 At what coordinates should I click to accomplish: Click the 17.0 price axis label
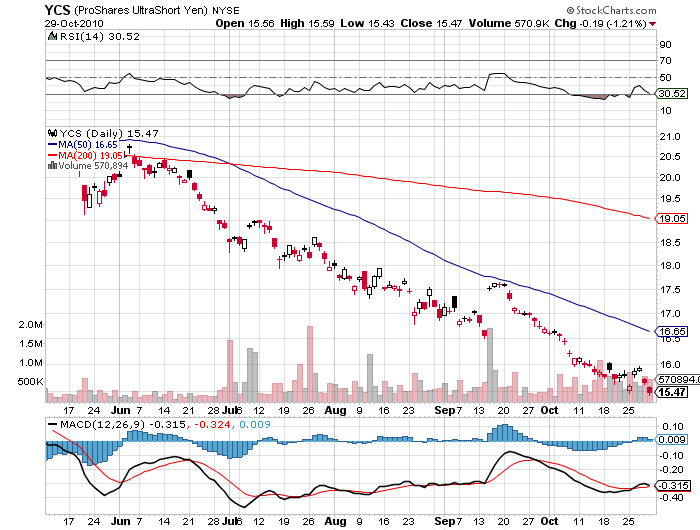[x=670, y=313]
